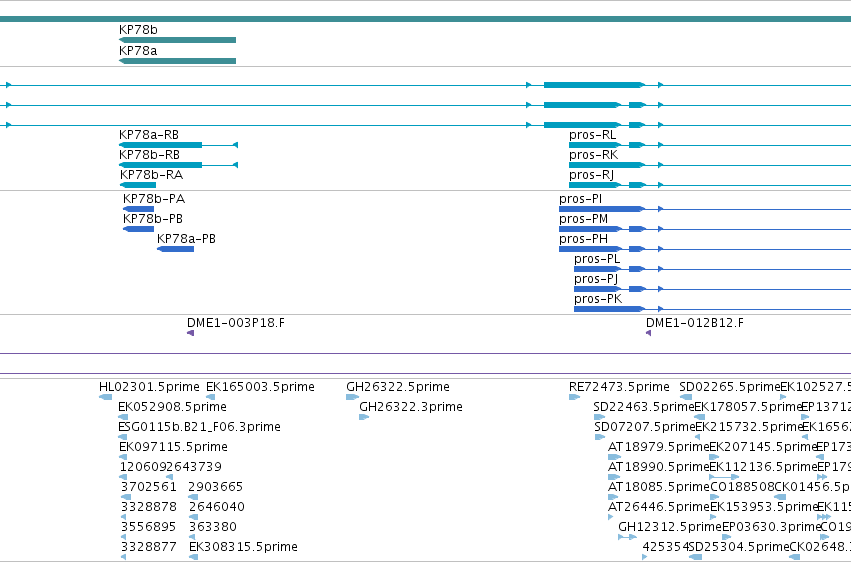Viewport: 851px width, 562px height.
Task: Open the pros-PH protein feature
Action: [x=705, y=249]
